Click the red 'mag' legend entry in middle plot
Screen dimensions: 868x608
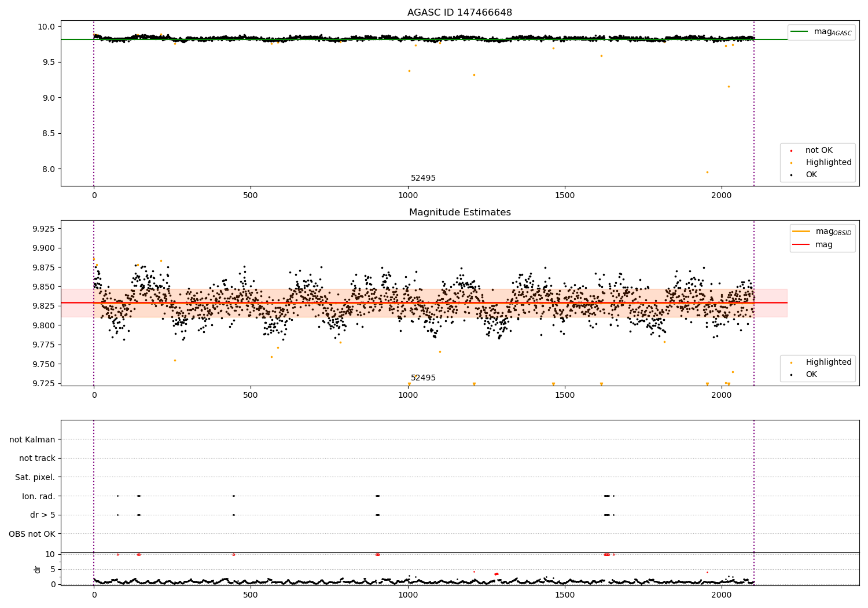pyautogui.click(x=813, y=245)
